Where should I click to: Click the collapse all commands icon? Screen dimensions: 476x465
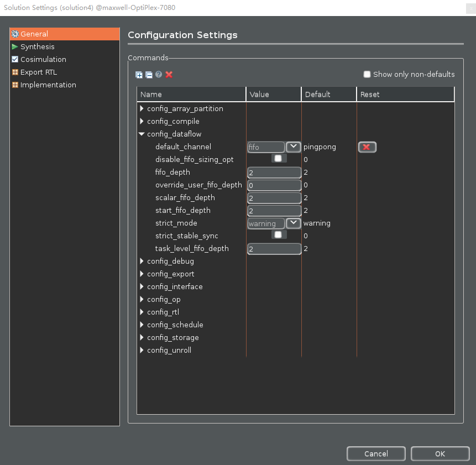coord(149,75)
